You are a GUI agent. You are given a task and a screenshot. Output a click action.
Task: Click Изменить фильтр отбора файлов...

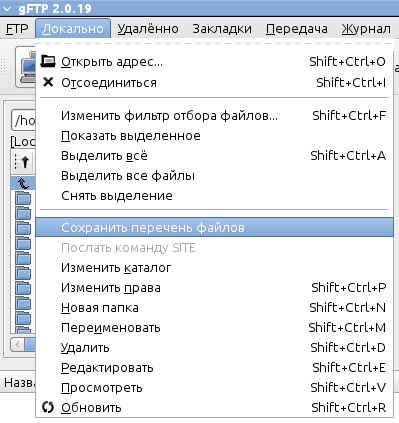tap(214, 116)
